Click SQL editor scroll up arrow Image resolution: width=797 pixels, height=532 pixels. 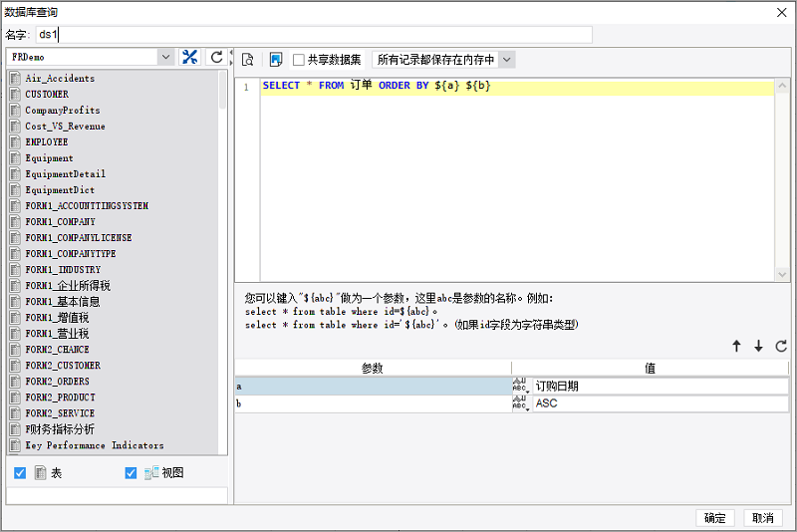(x=782, y=86)
